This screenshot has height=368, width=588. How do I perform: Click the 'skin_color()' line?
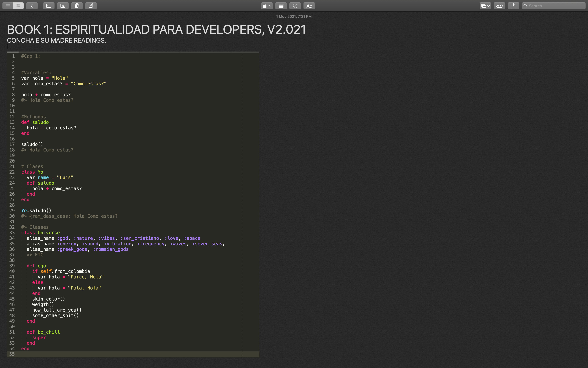tap(49, 299)
